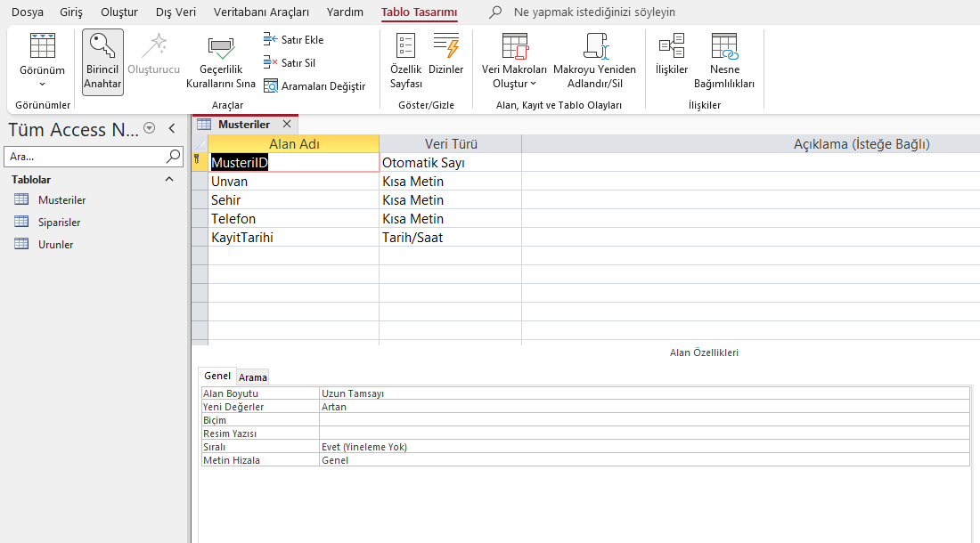
Task: Click the Resim Yazısı property field
Action: [x=644, y=434]
